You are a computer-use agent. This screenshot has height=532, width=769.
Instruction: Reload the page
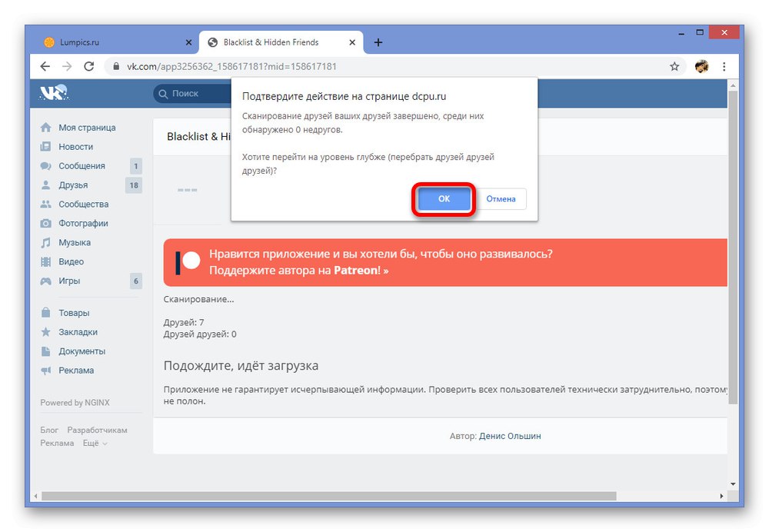(88, 66)
